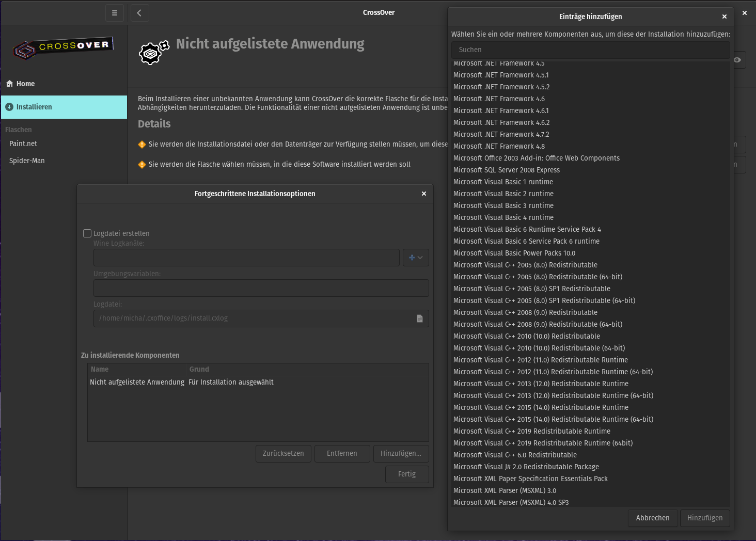756x541 pixels.
Task: Select Microsoft Office 2003 Add-in: Office Web Components
Action: click(x=591, y=158)
